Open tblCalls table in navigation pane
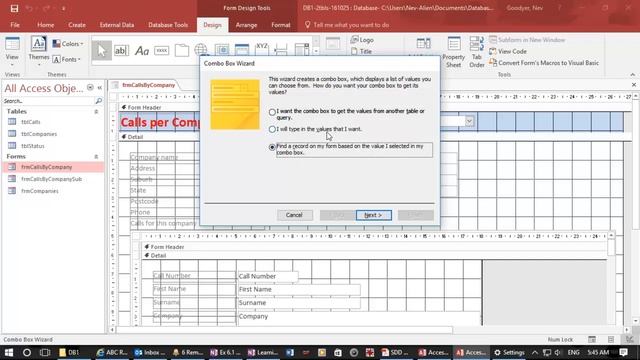Image resolution: width=640 pixels, height=360 pixels. coord(31,122)
